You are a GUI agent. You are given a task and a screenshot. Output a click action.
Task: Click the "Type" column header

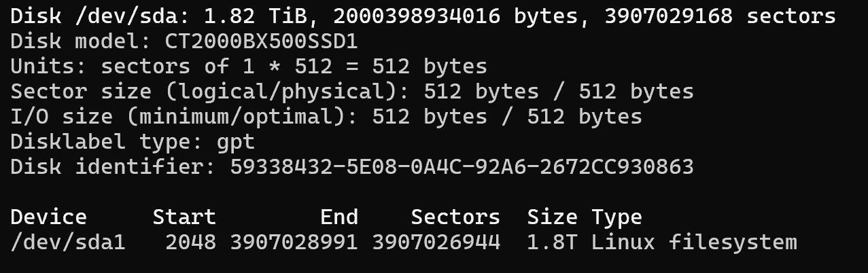point(617,217)
